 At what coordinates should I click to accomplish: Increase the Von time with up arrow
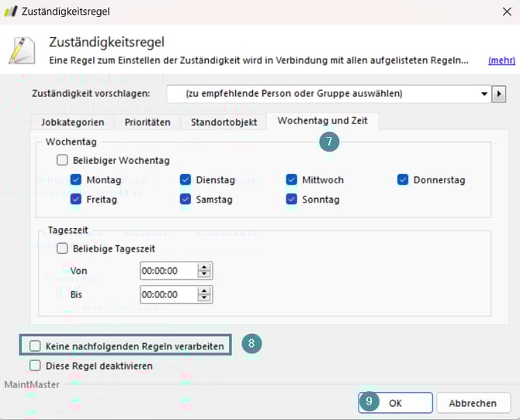(x=204, y=267)
